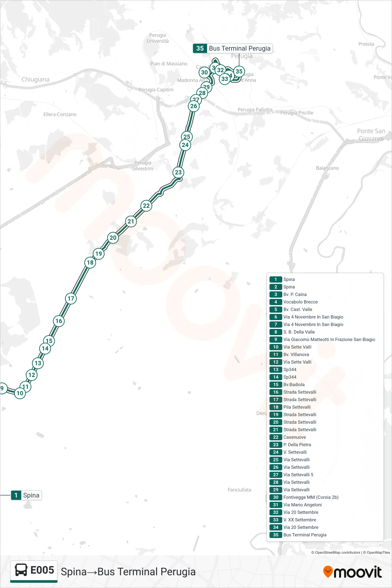The image size is (392, 588).
Task: Select stop marker 23 on the map
Action: pyautogui.click(x=178, y=172)
